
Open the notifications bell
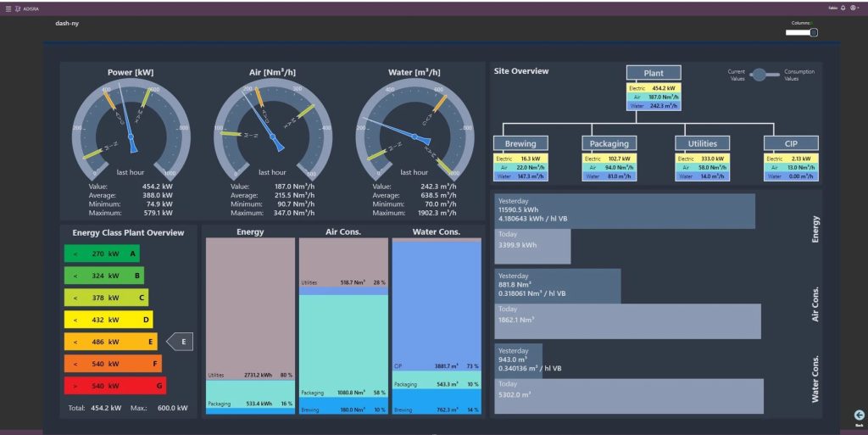(x=843, y=8)
